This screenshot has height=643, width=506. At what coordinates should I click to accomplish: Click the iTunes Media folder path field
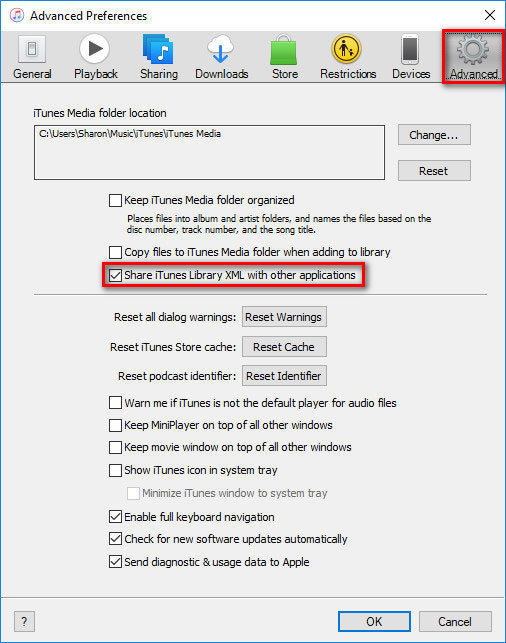click(210, 153)
